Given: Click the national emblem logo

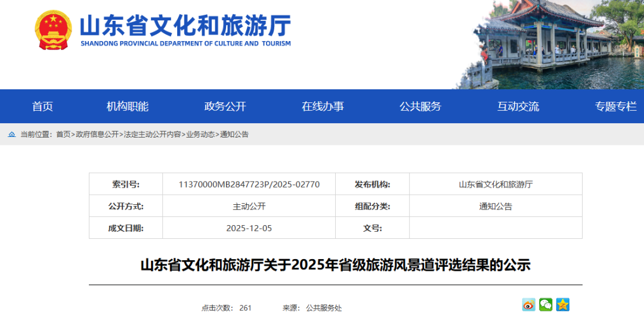Looking at the screenshot, I should (53, 30).
